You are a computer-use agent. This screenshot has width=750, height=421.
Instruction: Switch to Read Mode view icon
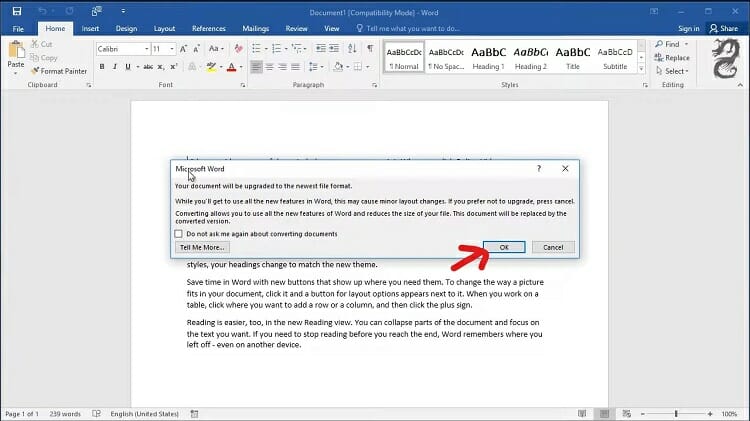click(582, 414)
